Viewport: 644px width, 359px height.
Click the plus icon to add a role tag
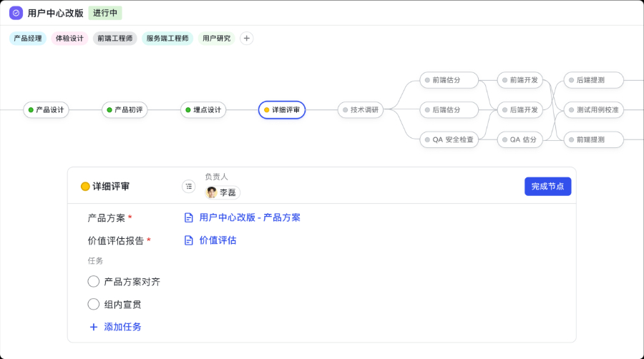pyautogui.click(x=246, y=39)
